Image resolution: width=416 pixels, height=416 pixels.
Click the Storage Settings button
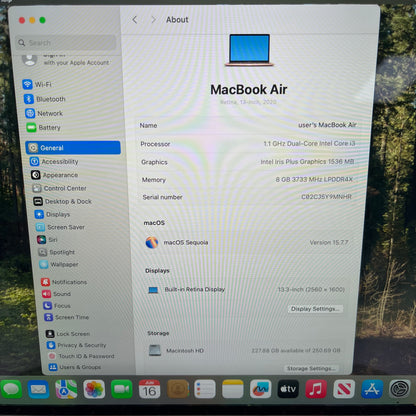(x=311, y=368)
